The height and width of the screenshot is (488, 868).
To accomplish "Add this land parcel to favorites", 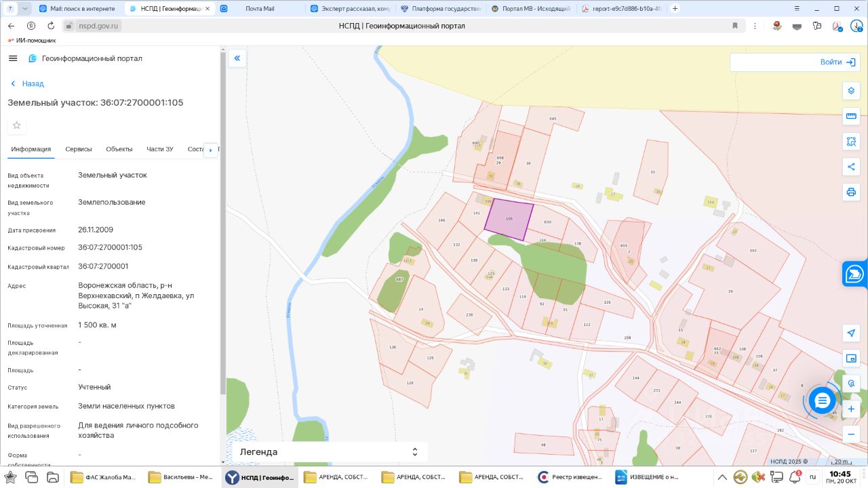I will point(17,125).
